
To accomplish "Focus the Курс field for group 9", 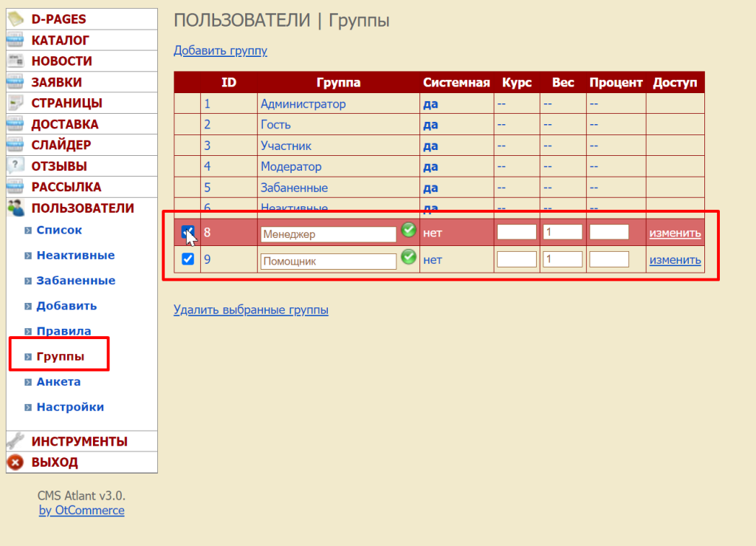I will 516,259.
